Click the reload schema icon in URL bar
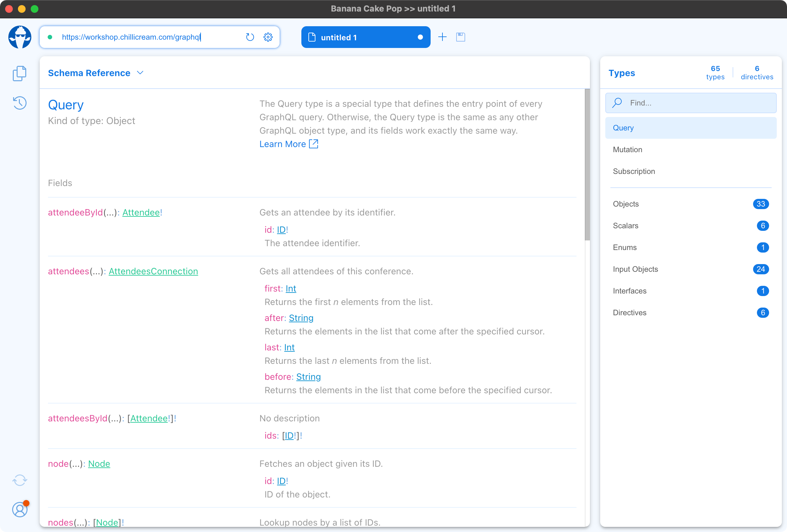Screen dimensions: 787x532 pos(250,37)
